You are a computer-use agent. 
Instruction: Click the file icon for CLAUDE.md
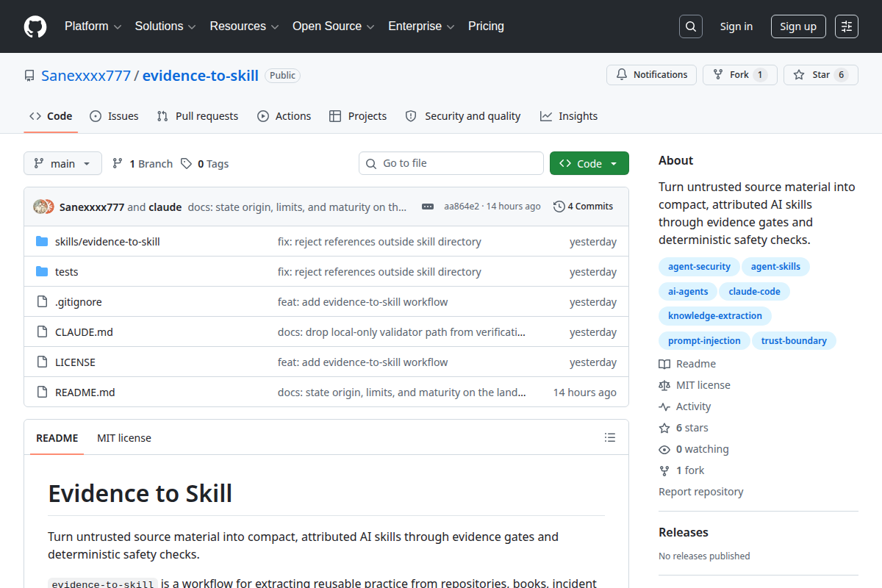pyautogui.click(x=42, y=332)
